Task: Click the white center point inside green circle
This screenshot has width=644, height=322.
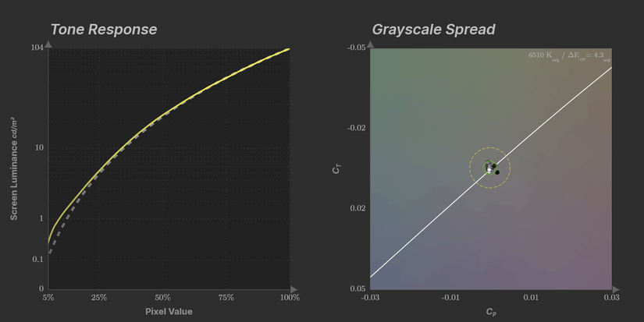Action: [489, 170]
